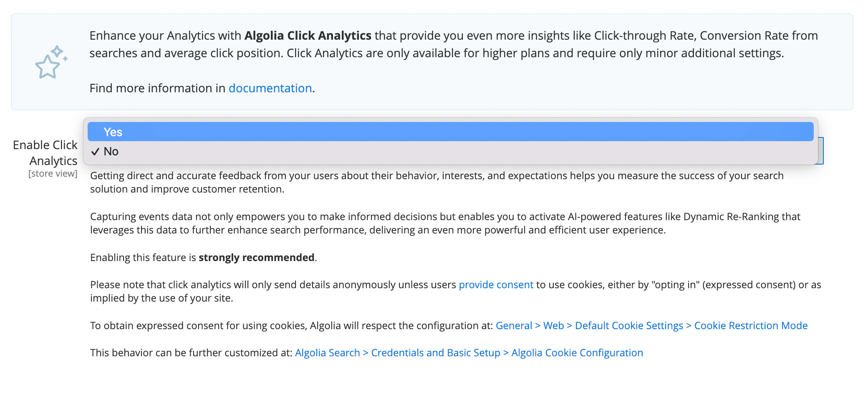Click the Cookie Restriction Mode link

coord(751,325)
